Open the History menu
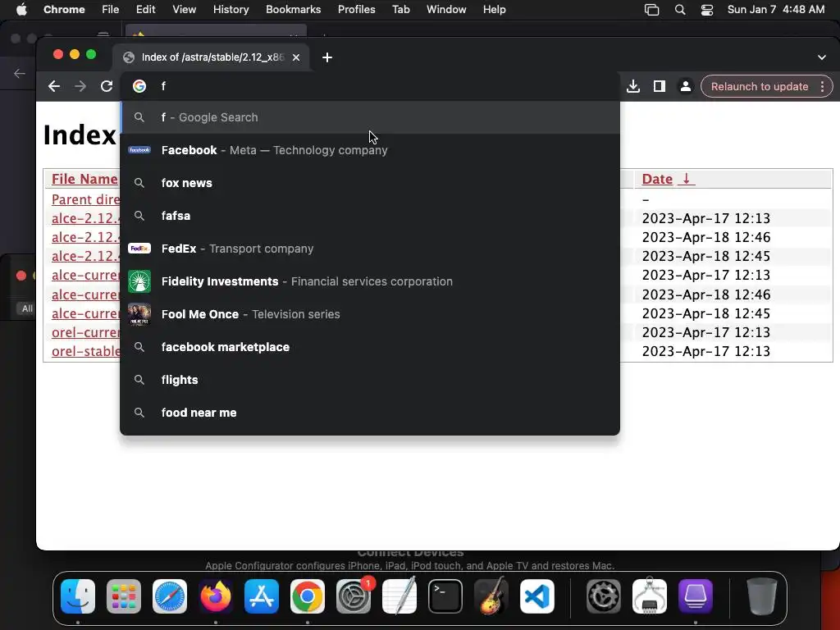This screenshot has height=630, width=840. pyautogui.click(x=231, y=9)
